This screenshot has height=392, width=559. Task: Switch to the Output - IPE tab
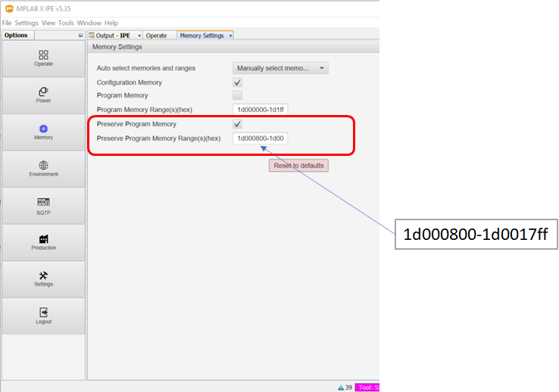click(x=113, y=36)
